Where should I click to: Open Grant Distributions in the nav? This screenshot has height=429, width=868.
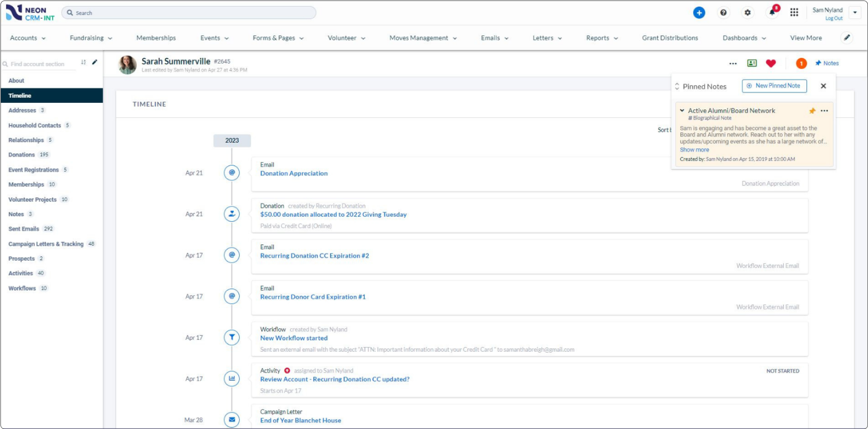[x=670, y=38]
